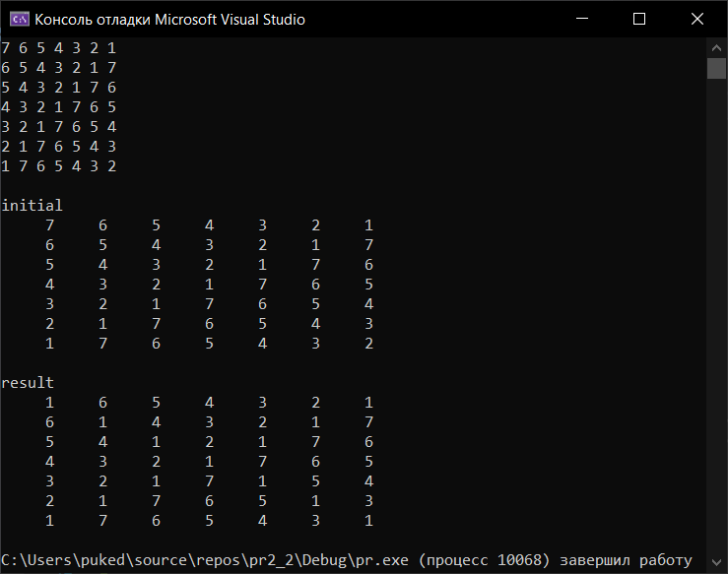Maximize the debug console window
The width and height of the screenshot is (728, 574).
tap(638, 19)
